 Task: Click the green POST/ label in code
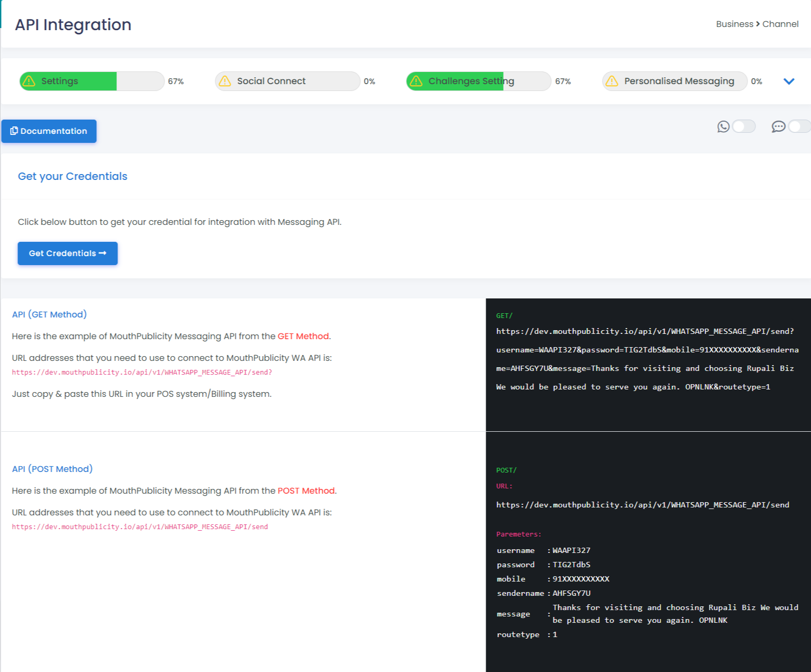tap(506, 470)
